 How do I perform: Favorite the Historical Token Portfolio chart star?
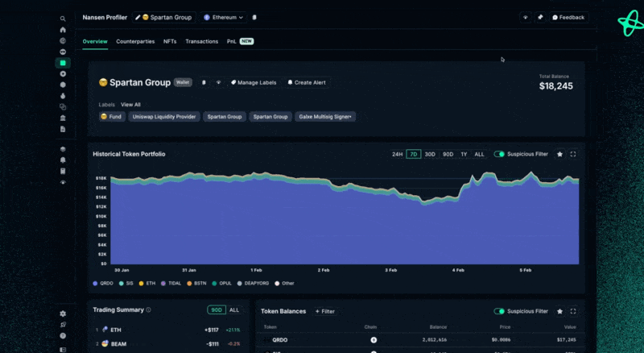click(x=559, y=154)
